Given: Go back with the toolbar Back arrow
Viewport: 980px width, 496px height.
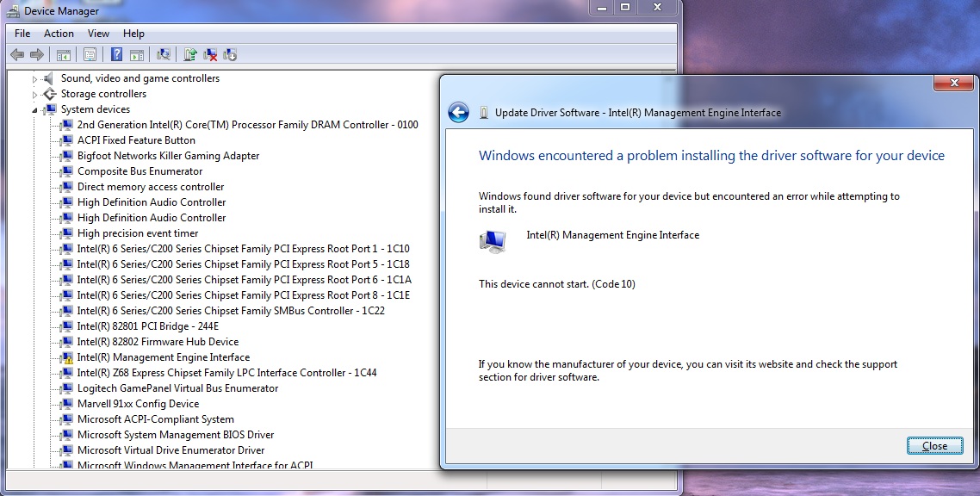Looking at the screenshot, I should [x=17, y=55].
